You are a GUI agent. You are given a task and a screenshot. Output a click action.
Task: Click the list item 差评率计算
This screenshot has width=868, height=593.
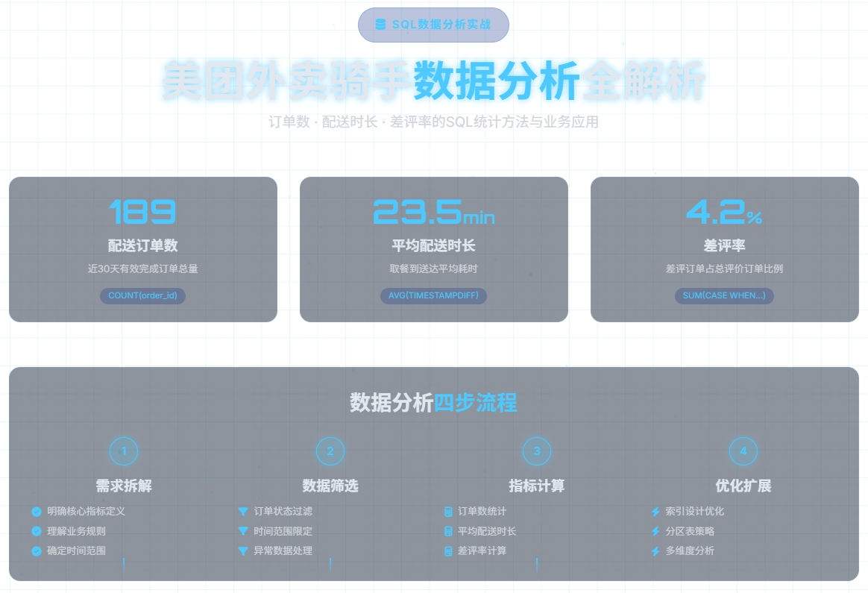(x=482, y=551)
